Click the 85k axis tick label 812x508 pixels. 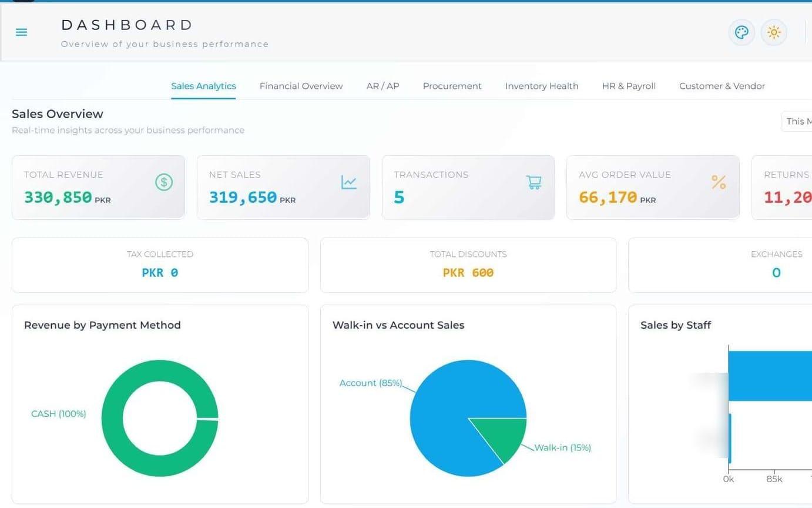click(x=774, y=479)
